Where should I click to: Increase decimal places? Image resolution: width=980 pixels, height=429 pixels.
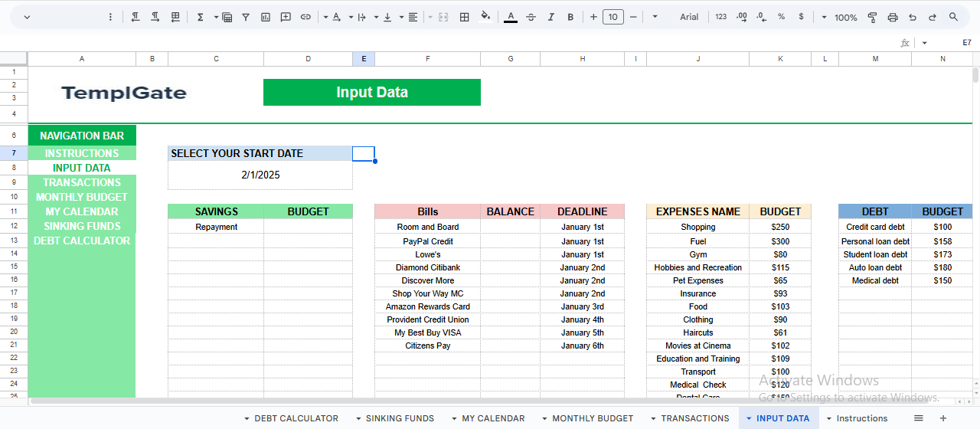[741, 17]
